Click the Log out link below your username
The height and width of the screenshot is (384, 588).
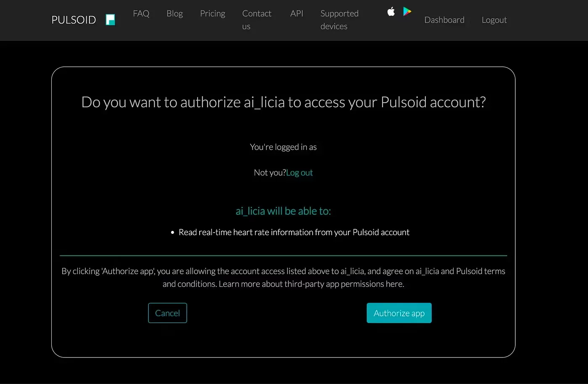(299, 172)
